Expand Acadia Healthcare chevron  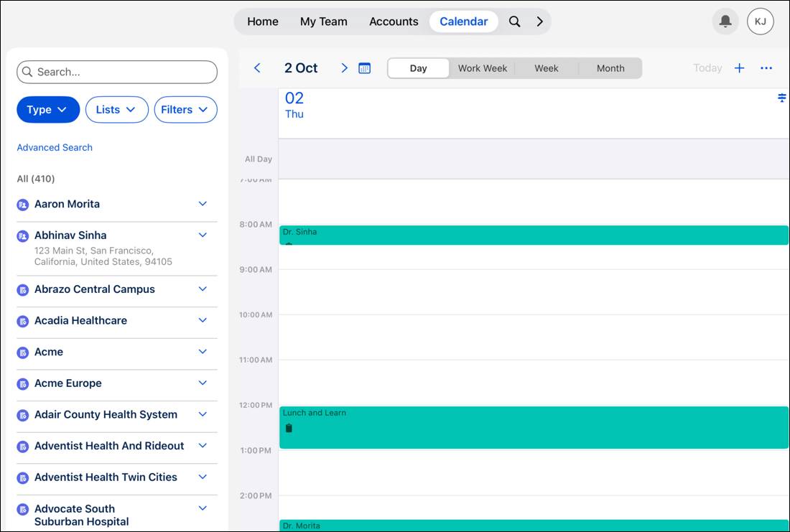203,320
